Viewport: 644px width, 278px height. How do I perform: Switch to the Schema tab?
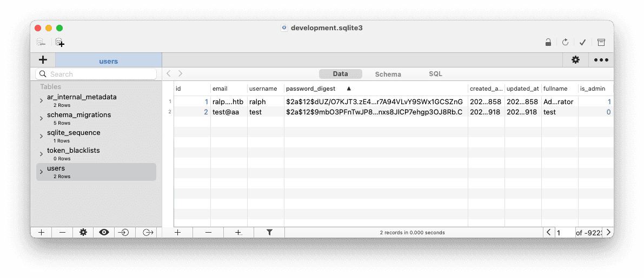click(388, 74)
